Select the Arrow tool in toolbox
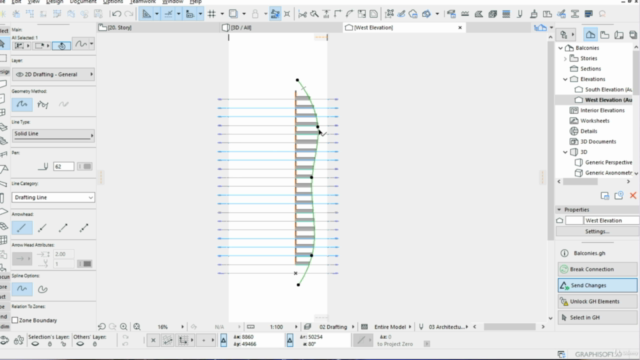Screen dimensions: 640x360 pos(3,44)
